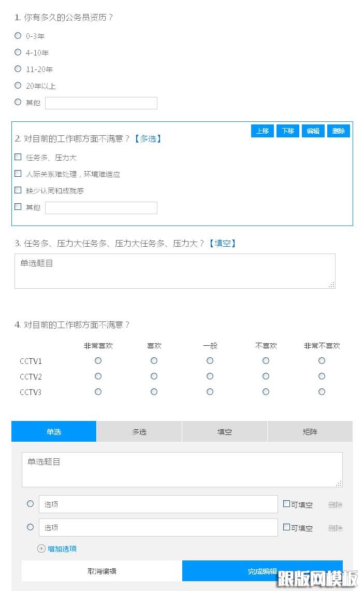Select the 单选 tab
364x591 pixels.
[x=54, y=431]
